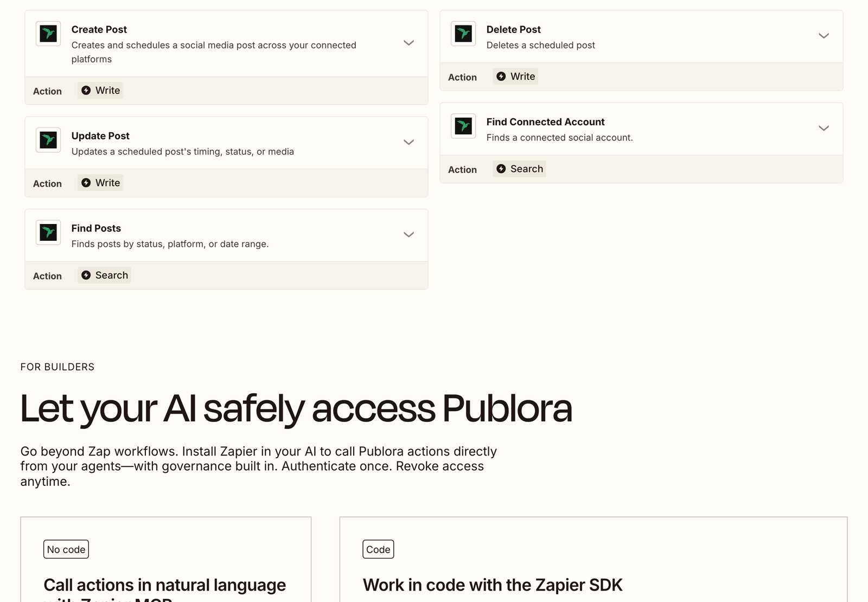Viewport: 868px width, 602px height.
Task: Click the bolt icon in Find Posts' Search badge
Action: [86, 275]
